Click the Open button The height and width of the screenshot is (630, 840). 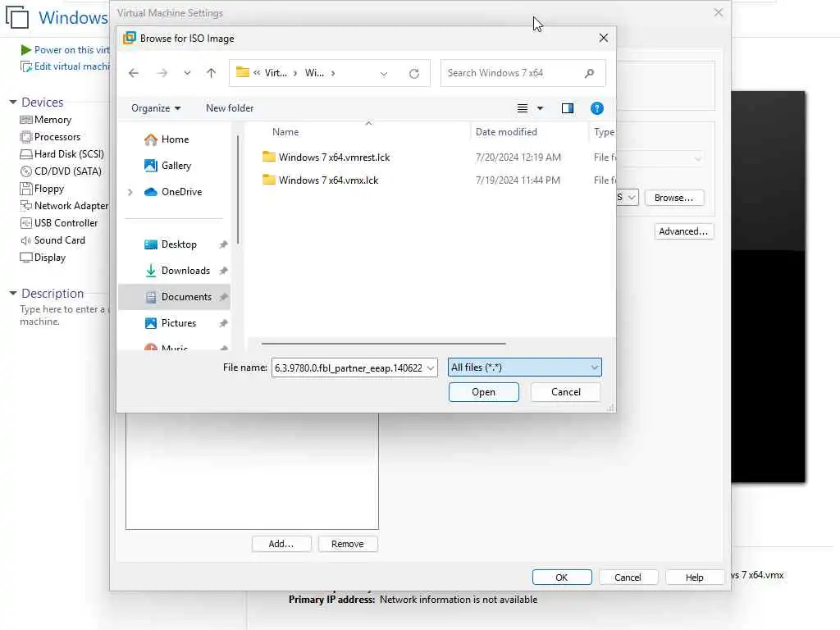click(483, 392)
